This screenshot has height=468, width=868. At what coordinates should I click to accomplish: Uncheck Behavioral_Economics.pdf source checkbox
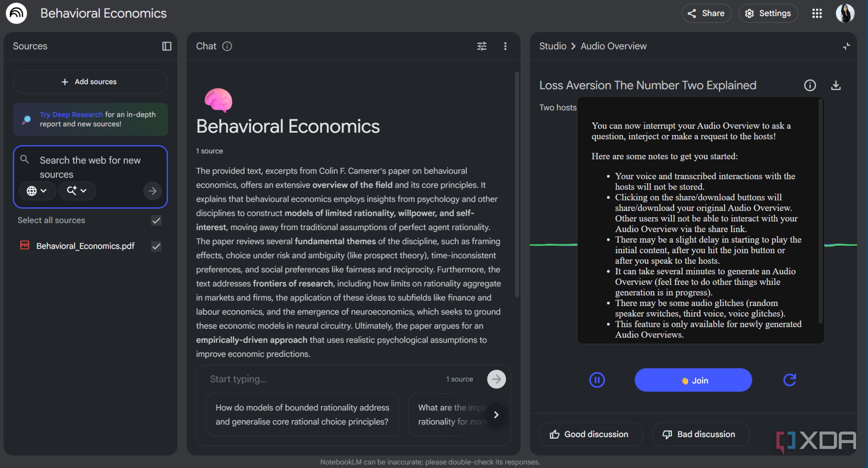click(x=156, y=246)
